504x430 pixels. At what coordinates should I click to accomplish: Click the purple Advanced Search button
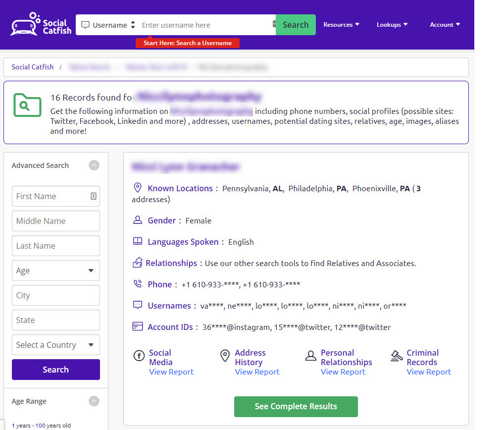click(56, 370)
